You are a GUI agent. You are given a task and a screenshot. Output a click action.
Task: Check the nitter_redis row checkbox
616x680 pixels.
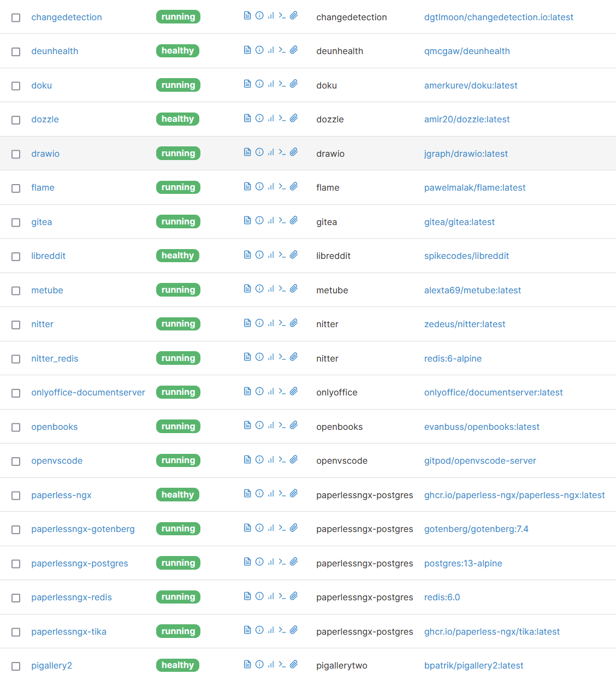[16, 359]
